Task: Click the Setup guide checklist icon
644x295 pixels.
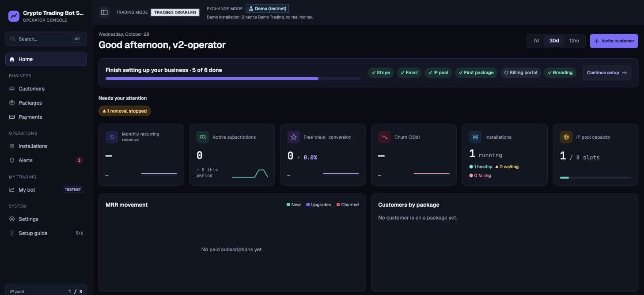Action: coord(12,233)
